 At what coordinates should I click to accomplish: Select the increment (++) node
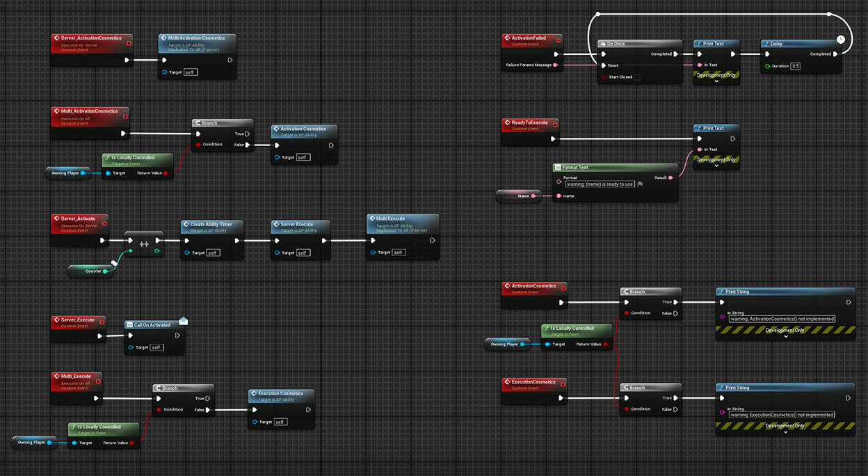tap(144, 245)
